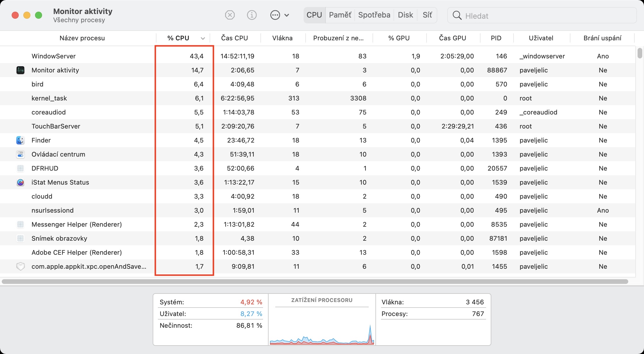Image resolution: width=644 pixels, height=354 pixels.
Task: Click in the Hledat search field
Action: (546, 16)
